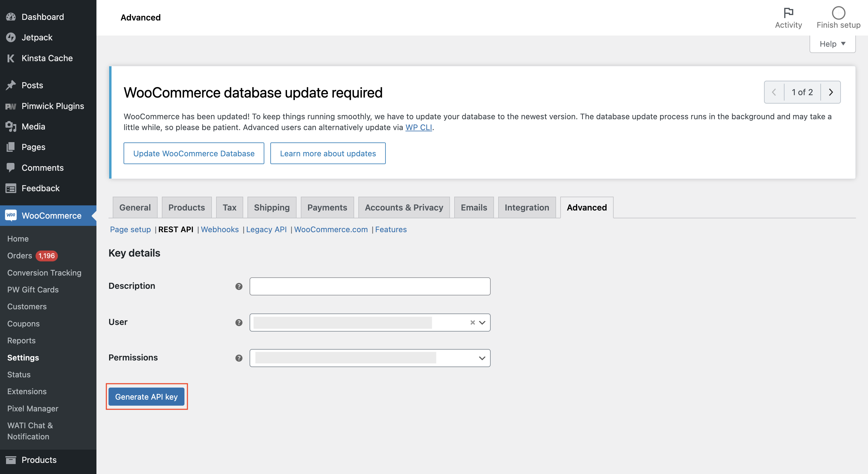Click the User field help icon
Viewport: 868px width, 474px height.
coord(239,323)
